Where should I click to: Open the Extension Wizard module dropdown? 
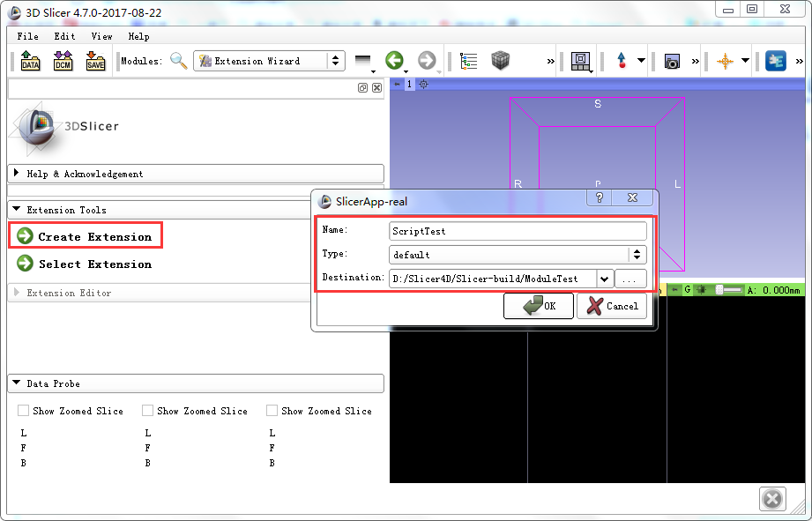269,61
